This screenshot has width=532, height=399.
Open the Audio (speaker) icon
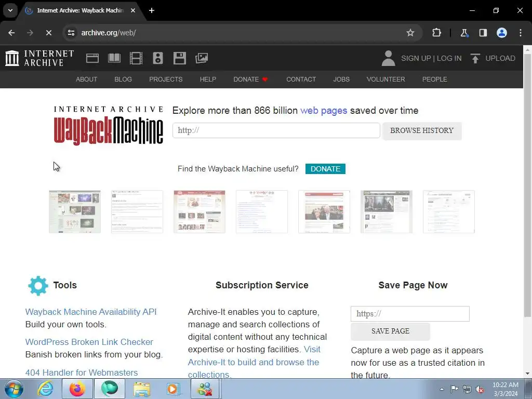[158, 58]
